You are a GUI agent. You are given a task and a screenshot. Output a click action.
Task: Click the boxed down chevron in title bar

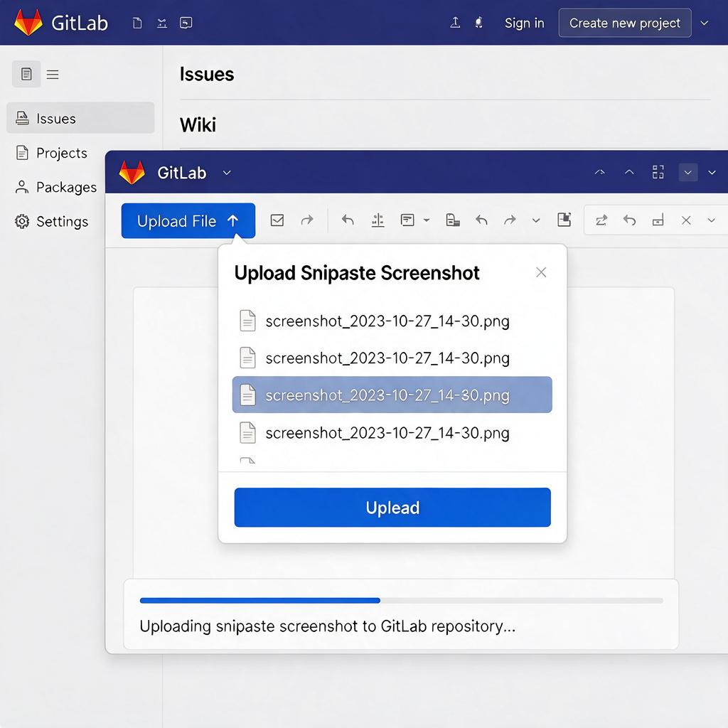[688, 172]
